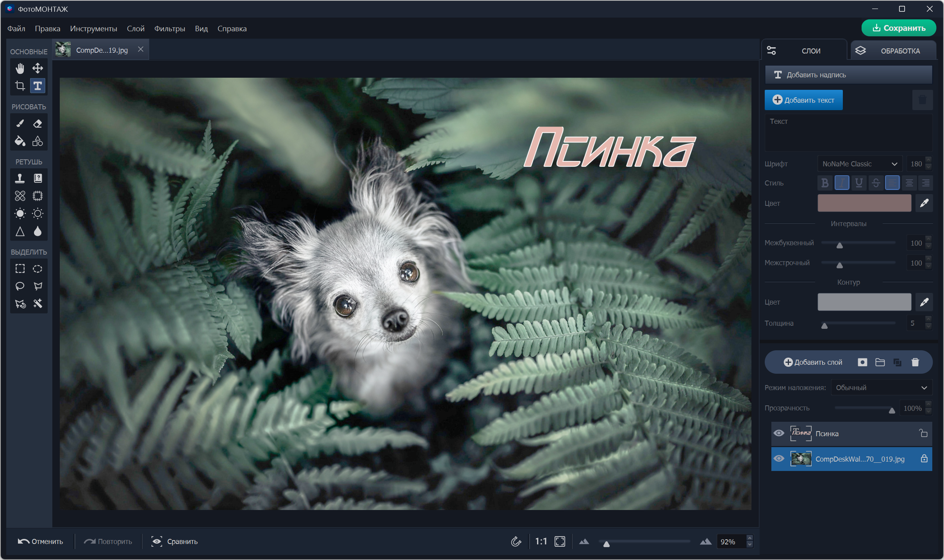Click the text color eyedropper icon
The width and height of the screenshot is (944, 560).
(924, 203)
